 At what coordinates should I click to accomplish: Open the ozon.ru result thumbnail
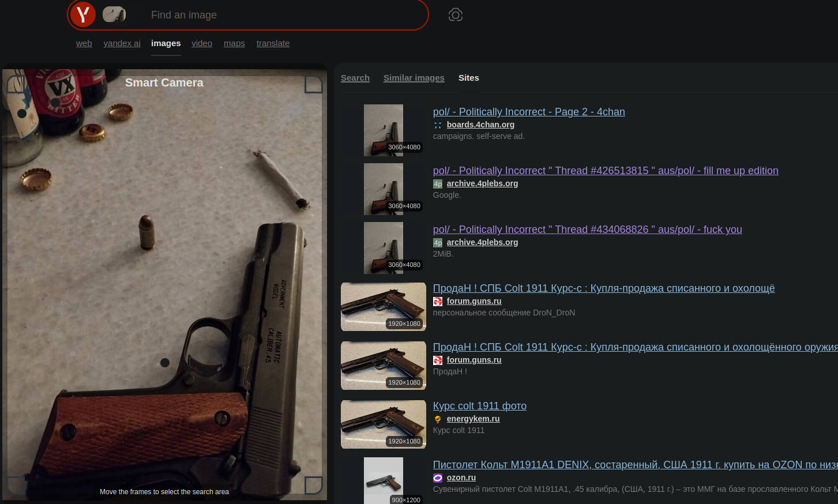pos(384,481)
